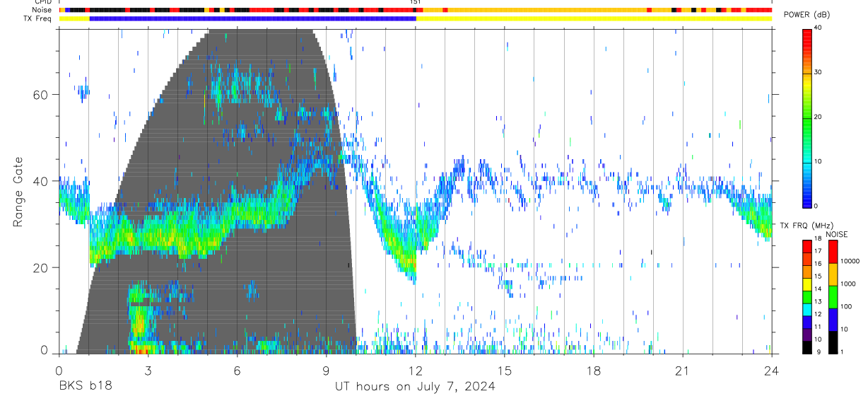This screenshot has height=401, width=868.
Task: Click the "24" tick on the UT hours axis
Action: click(772, 371)
